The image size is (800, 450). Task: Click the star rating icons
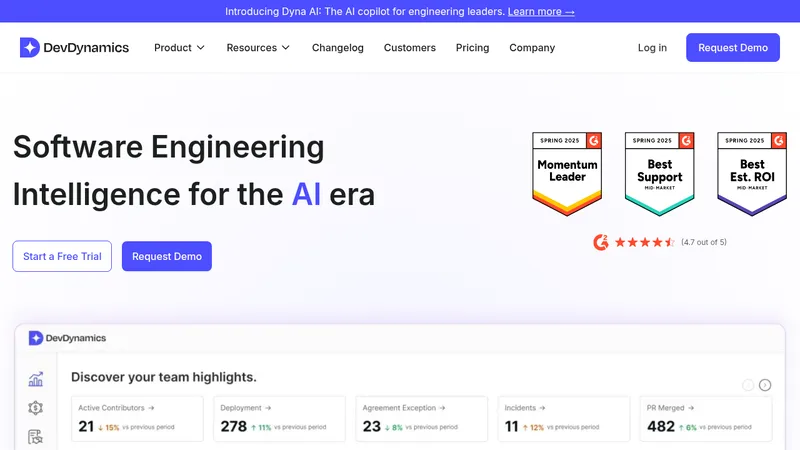(x=645, y=242)
